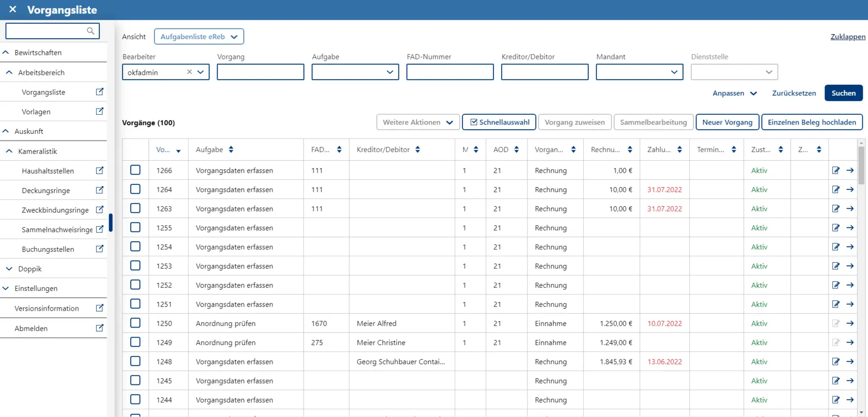The height and width of the screenshot is (417, 868).
Task: Toggle the Schnellauswahl option
Action: click(x=499, y=122)
